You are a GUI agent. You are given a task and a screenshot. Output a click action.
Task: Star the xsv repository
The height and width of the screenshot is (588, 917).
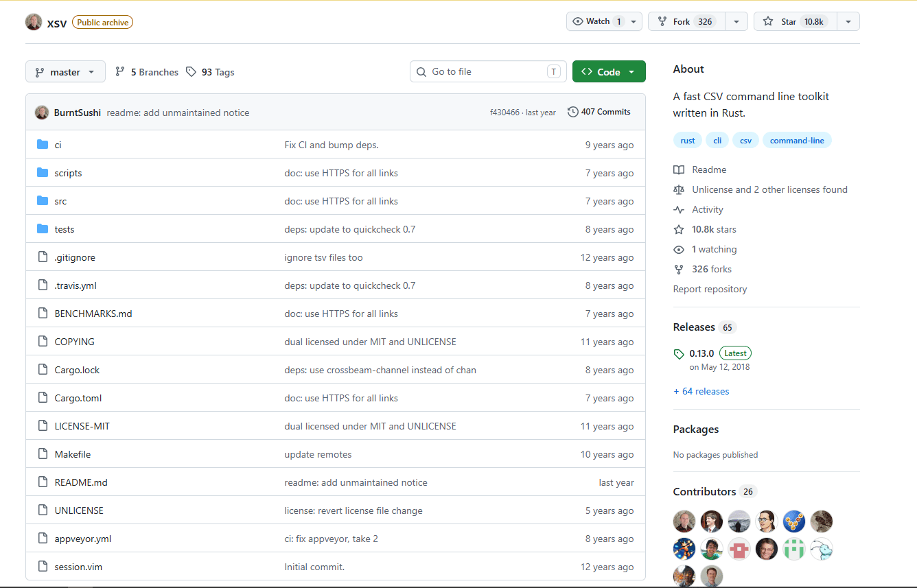796,21
